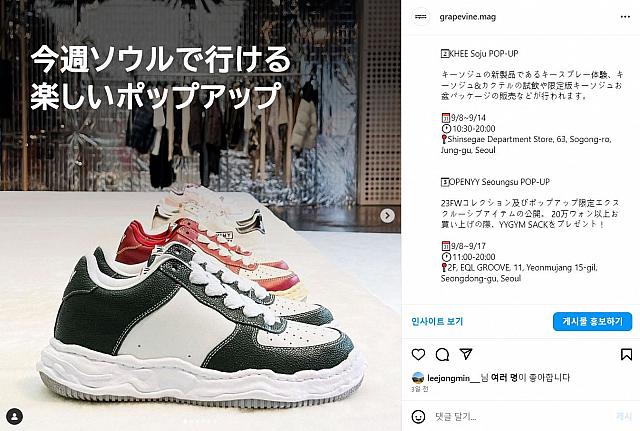Image resolution: width=640 pixels, height=431 pixels.
Task: Like the post with the heart icon
Action: click(x=418, y=354)
